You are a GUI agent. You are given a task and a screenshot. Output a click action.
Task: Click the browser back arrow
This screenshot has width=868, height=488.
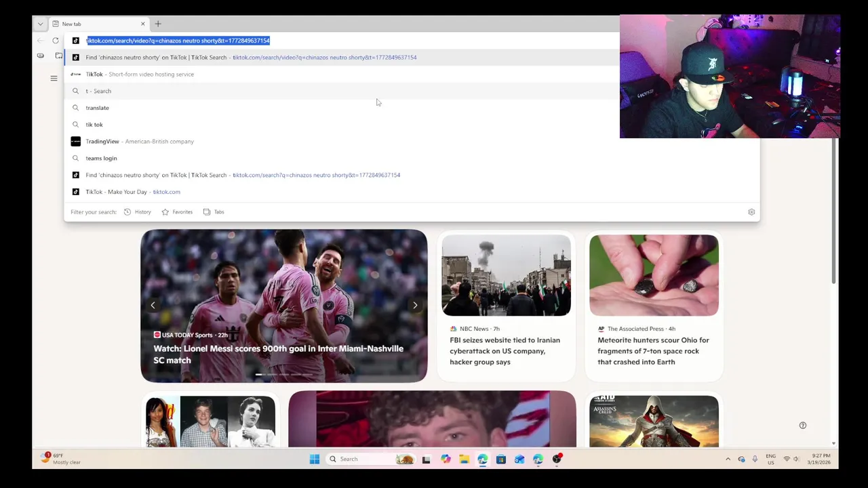pos(41,41)
